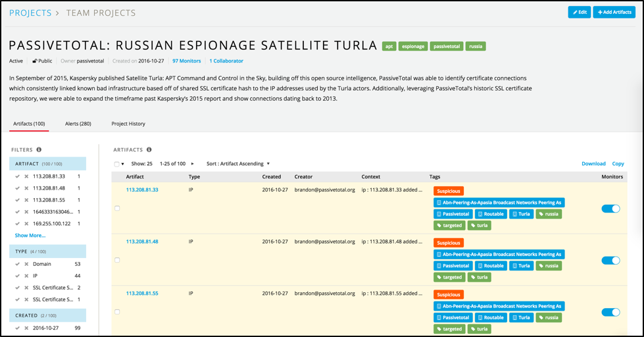
Task: Exclude filter X for IP type
Action: point(26,276)
